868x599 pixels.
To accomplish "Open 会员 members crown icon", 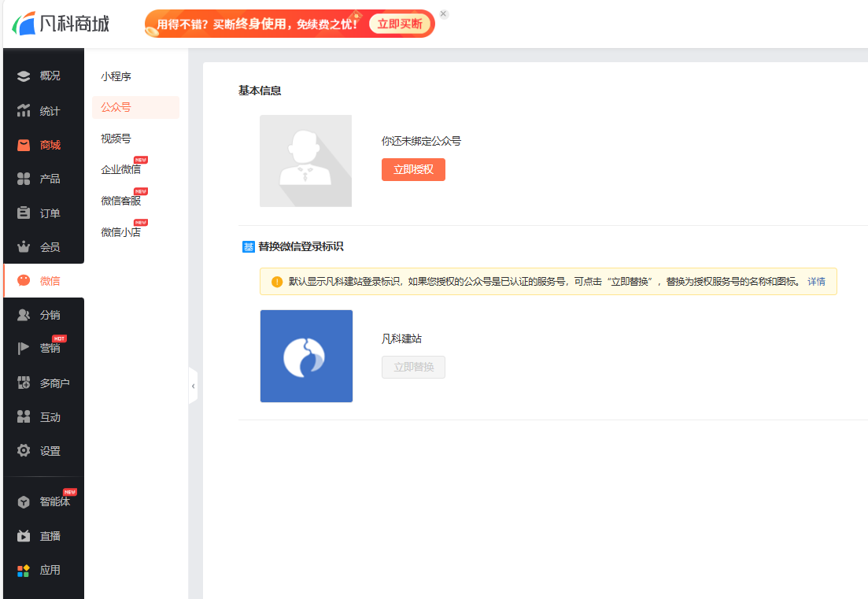I will [x=24, y=247].
